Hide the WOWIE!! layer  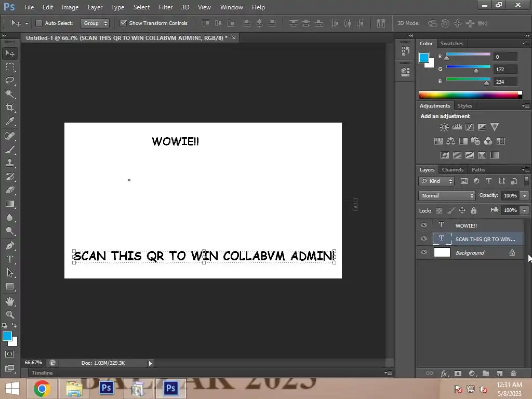tap(424, 225)
